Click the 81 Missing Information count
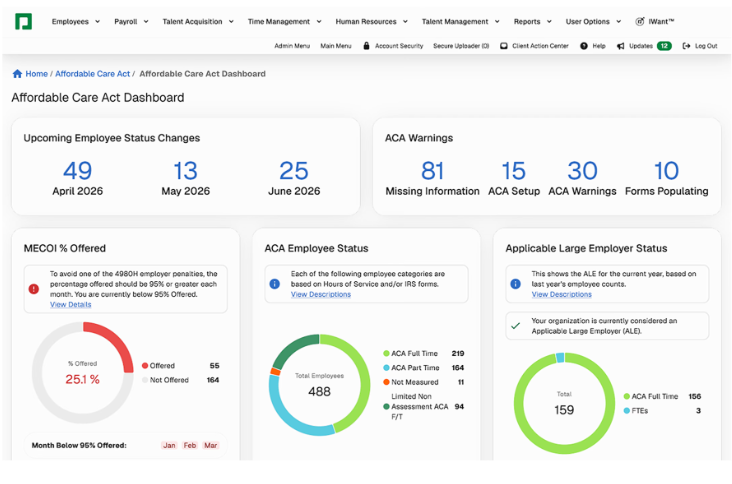 [432, 171]
